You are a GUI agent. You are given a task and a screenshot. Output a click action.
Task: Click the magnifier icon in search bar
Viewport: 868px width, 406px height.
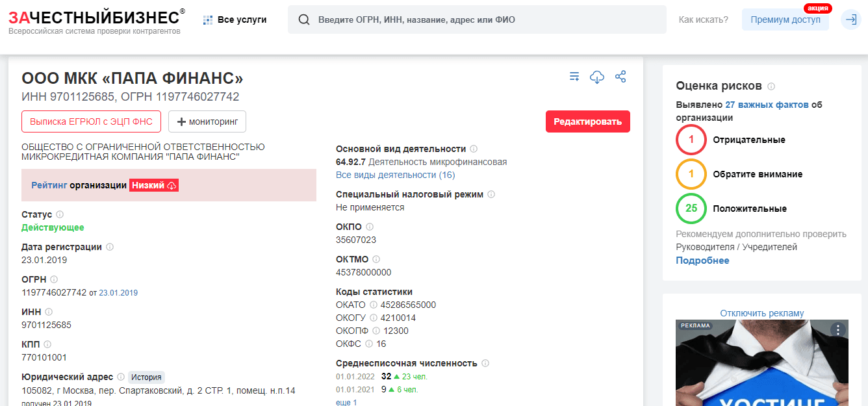(x=304, y=19)
